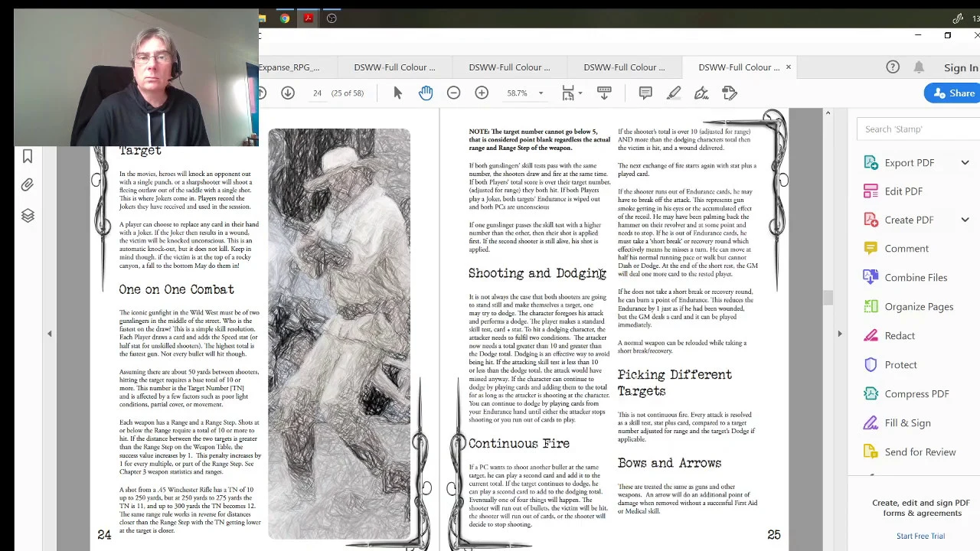
Task: Switch to DSWW tab beside Expanse_RPG tab
Action: click(x=394, y=67)
